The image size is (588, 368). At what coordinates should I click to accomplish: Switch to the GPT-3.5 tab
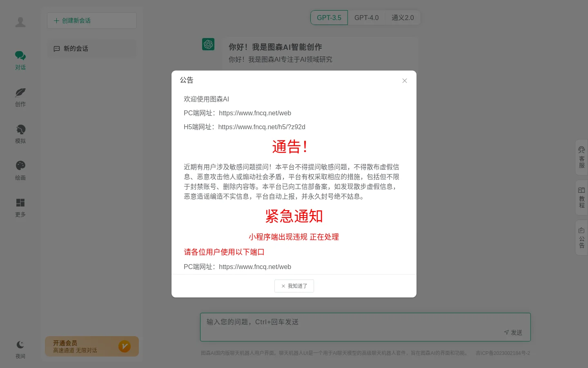pos(329,18)
